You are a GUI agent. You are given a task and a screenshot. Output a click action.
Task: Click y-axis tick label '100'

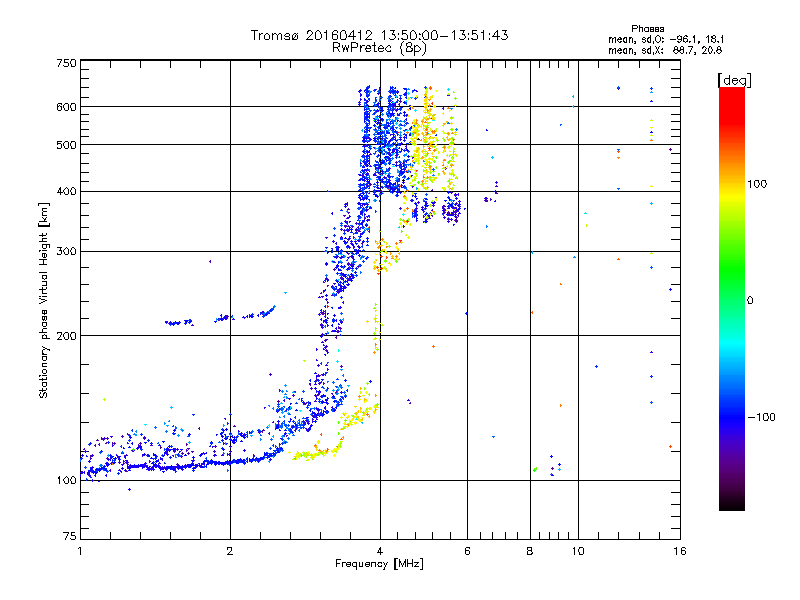[x=66, y=481]
